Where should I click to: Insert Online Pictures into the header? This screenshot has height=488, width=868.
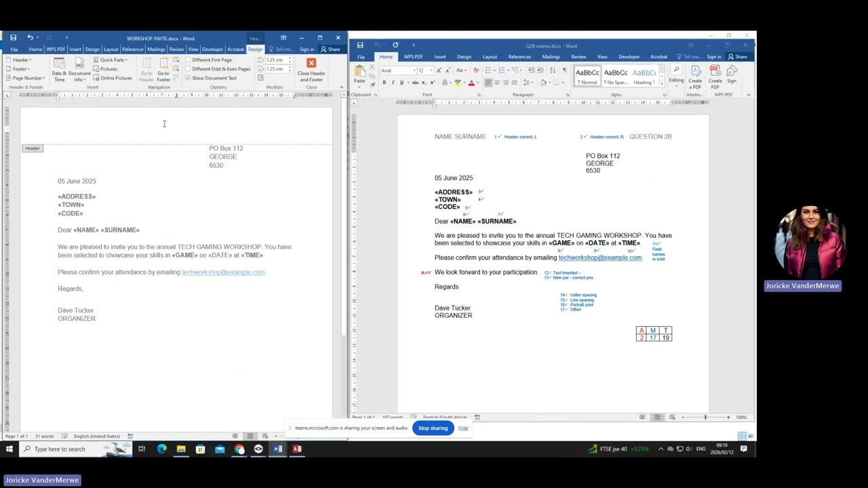(113, 78)
